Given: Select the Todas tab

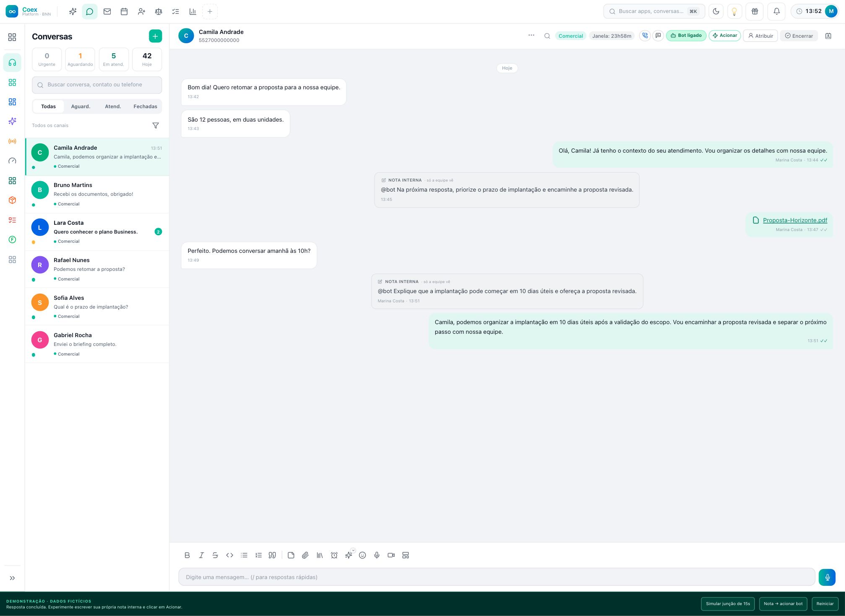Looking at the screenshot, I should [48, 107].
